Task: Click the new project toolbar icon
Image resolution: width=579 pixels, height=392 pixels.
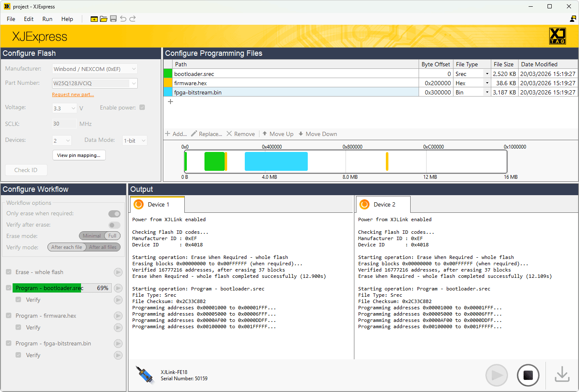Action: click(94, 19)
